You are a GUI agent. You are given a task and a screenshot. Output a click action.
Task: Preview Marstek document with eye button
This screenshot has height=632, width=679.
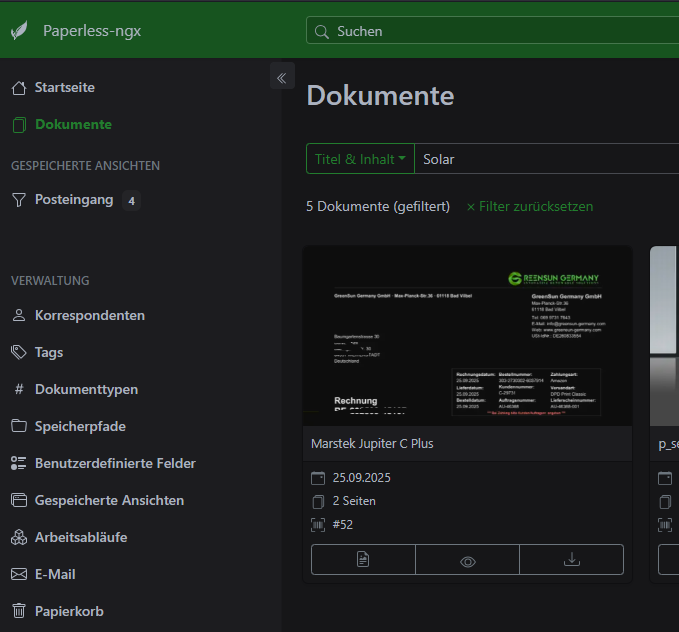click(467, 560)
